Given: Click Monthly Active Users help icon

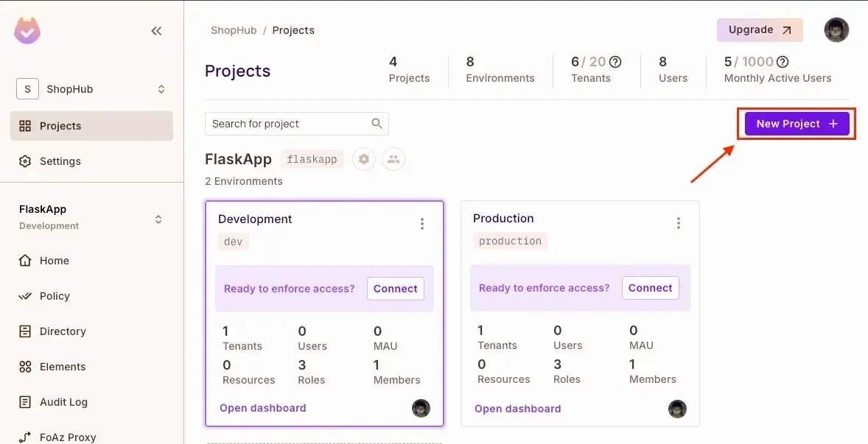Looking at the screenshot, I should [783, 62].
